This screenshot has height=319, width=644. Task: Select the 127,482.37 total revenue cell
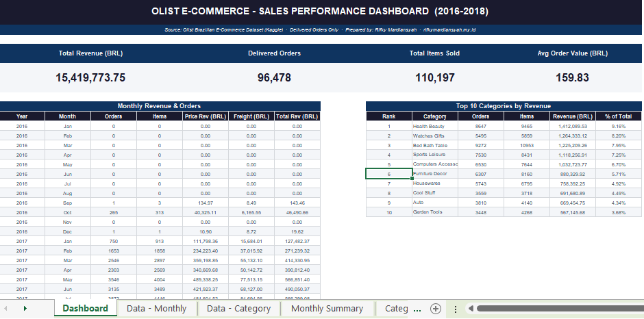(x=297, y=241)
